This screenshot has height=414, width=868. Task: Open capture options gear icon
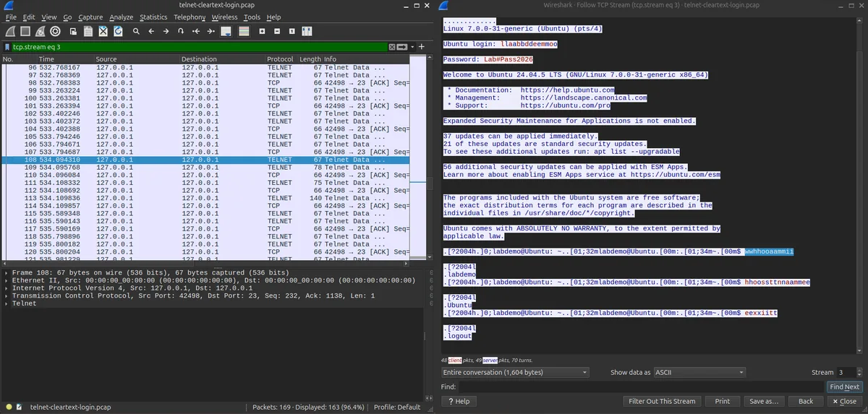click(55, 31)
